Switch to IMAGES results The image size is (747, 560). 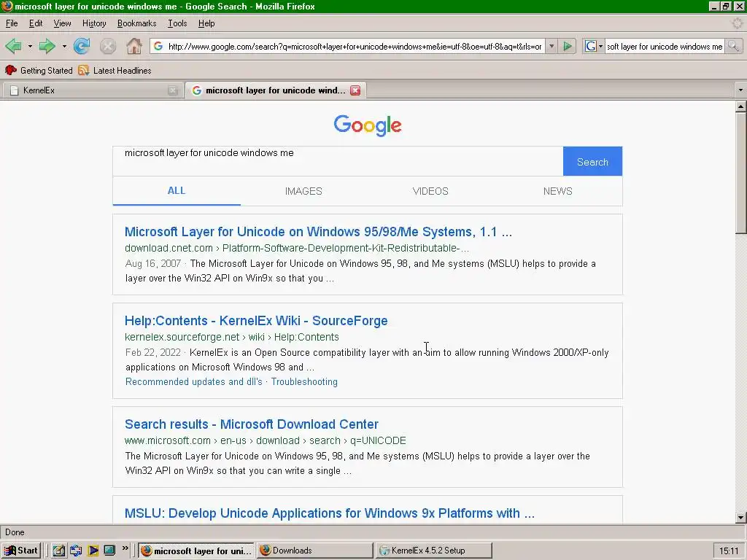[303, 191]
